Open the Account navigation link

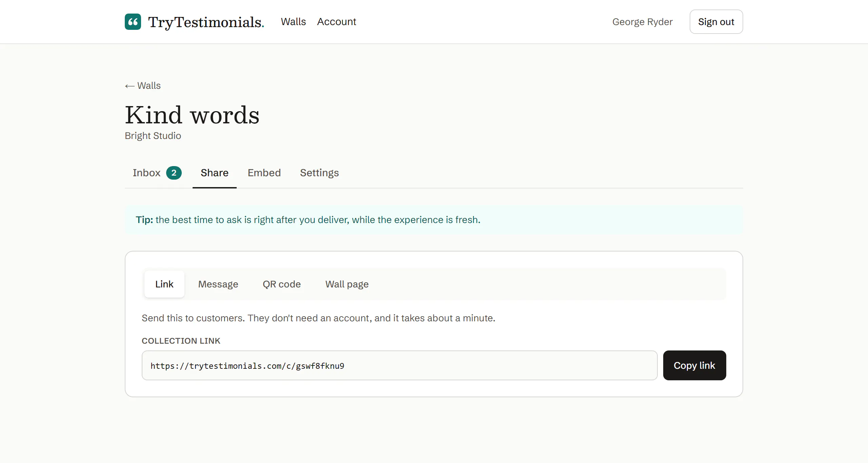click(336, 22)
